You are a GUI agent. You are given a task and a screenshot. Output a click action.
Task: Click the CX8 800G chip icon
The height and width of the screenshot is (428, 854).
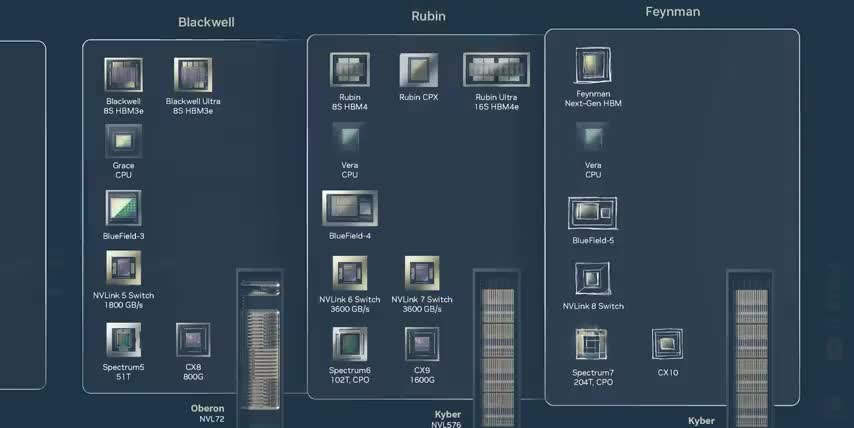click(193, 340)
